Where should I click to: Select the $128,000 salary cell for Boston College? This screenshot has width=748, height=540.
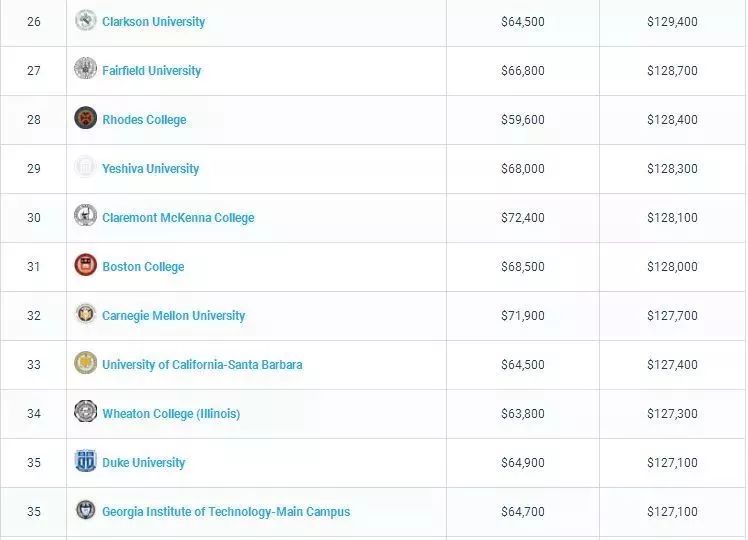(672, 267)
